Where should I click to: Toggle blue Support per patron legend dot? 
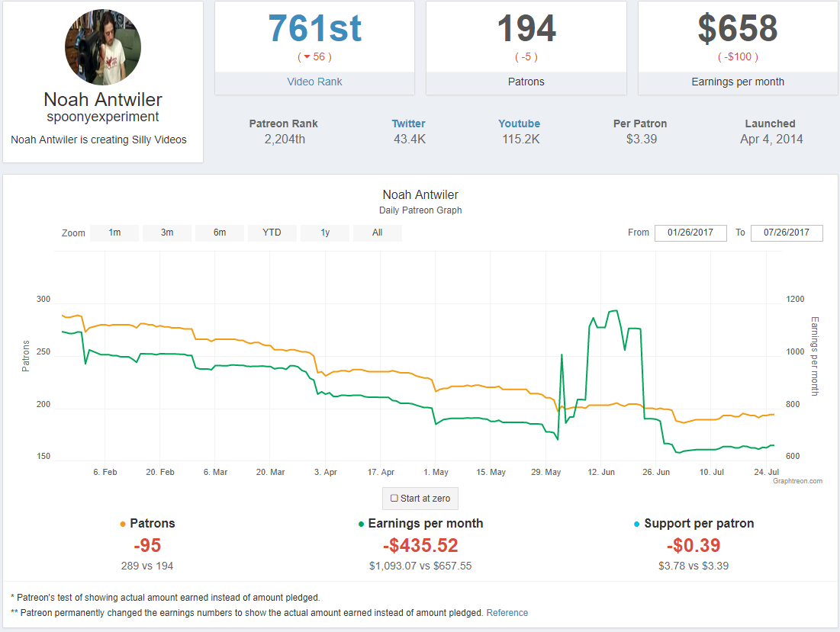pos(636,524)
